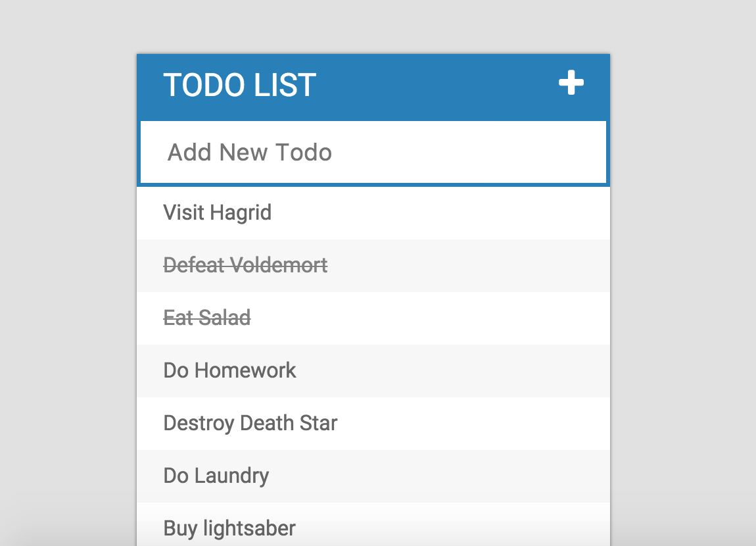Image resolution: width=756 pixels, height=546 pixels.
Task: Mark Destroy Death Star as done
Action: [250, 423]
